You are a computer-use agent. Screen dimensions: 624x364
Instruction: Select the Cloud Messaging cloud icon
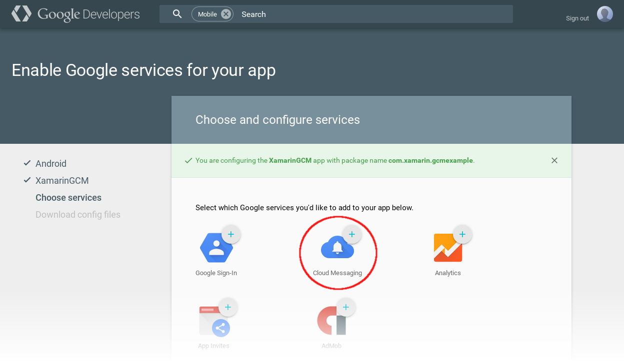(x=337, y=248)
